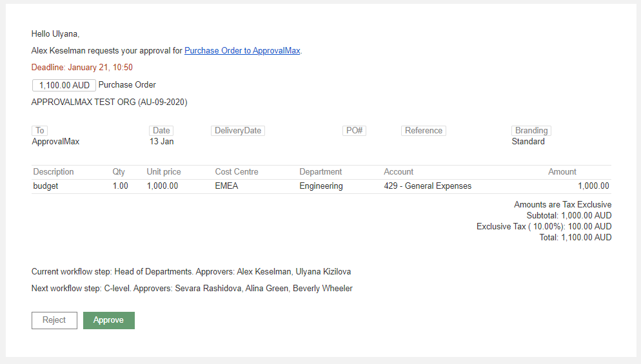
Task: Click the To field label
Action: pyautogui.click(x=39, y=130)
